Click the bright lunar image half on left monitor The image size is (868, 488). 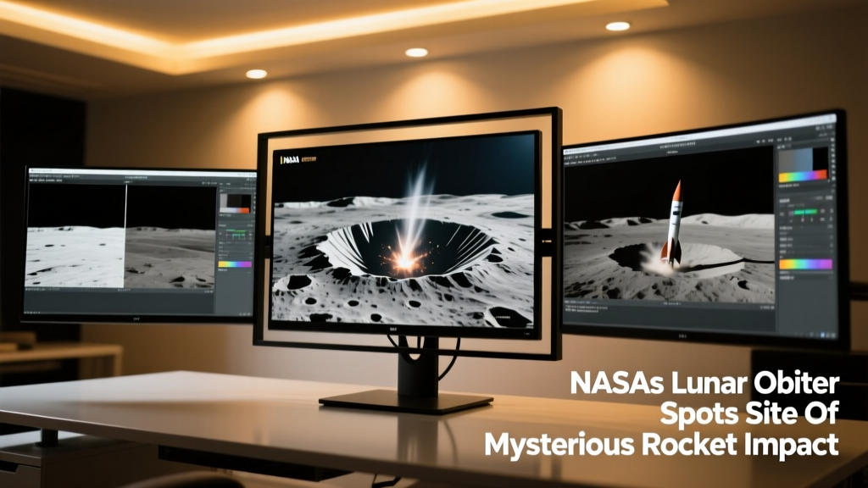pos(75,257)
